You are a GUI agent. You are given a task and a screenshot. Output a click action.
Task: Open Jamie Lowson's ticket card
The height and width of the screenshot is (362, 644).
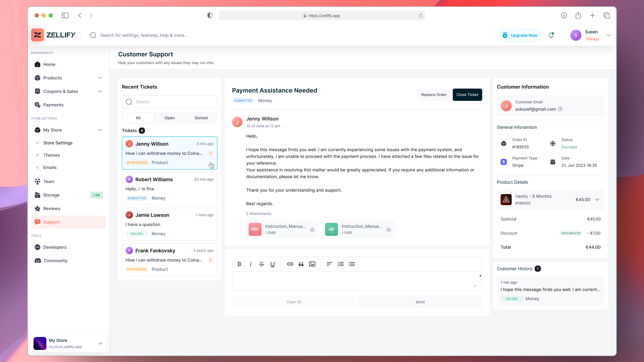point(169,224)
